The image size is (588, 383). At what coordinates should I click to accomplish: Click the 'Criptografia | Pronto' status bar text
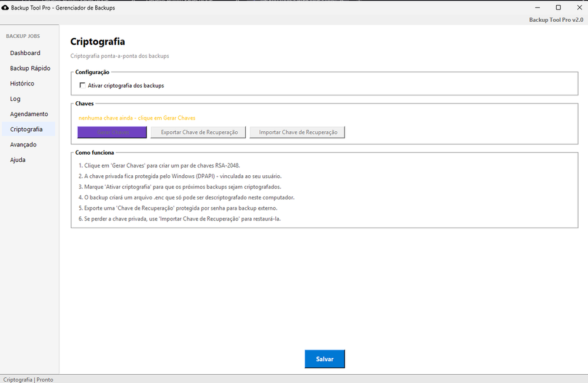(x=28, y=379)
